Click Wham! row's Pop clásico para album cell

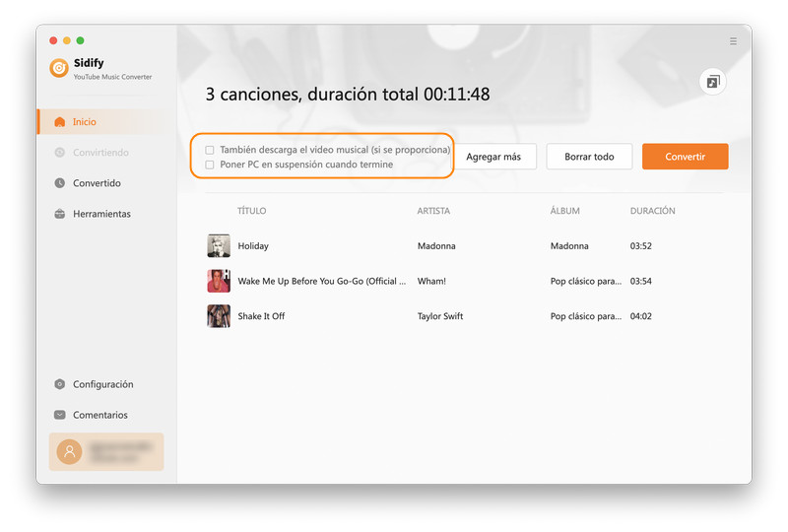click(586, 281)
